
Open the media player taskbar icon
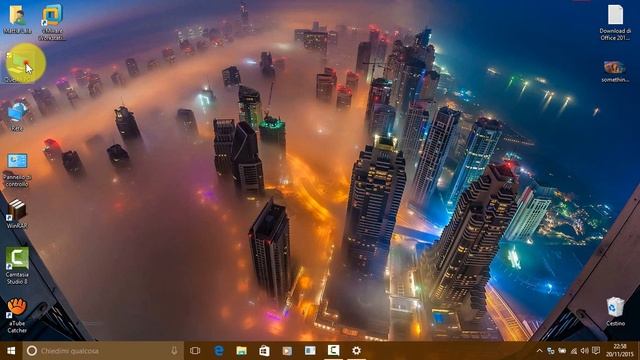287,351
